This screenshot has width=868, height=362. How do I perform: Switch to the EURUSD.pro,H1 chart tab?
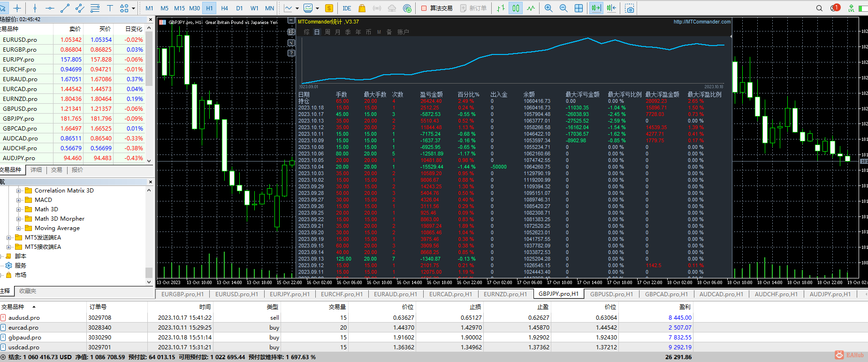pos(236,294)
